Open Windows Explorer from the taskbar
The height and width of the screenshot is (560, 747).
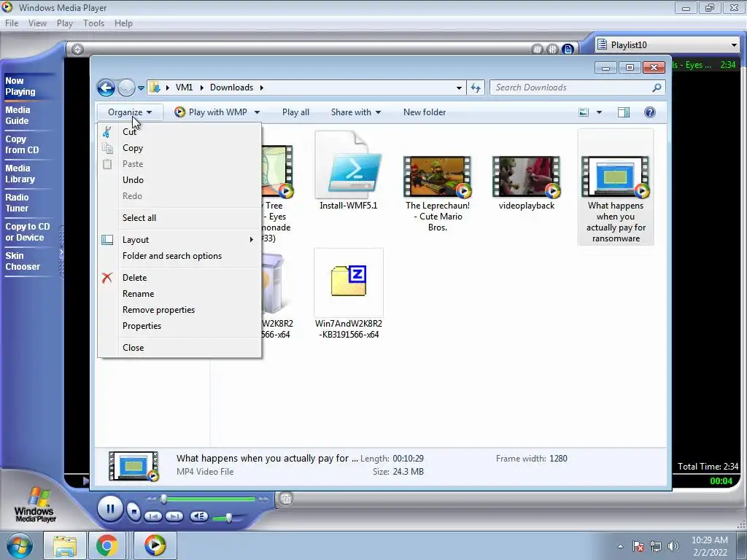65,545
